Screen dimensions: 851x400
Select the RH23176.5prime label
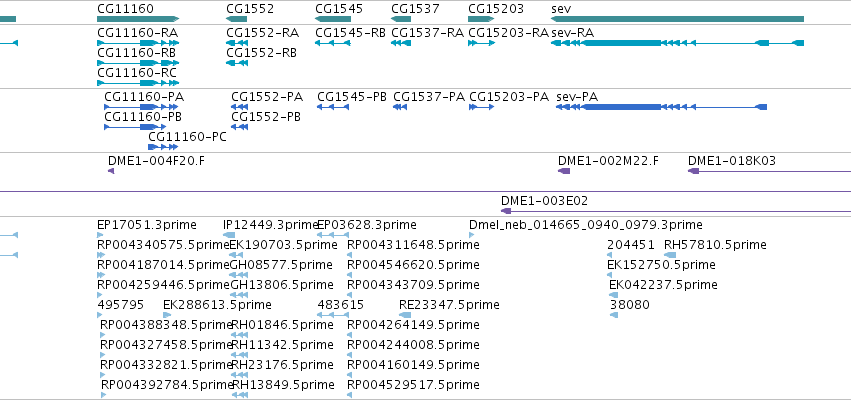(x=282, y=365)
